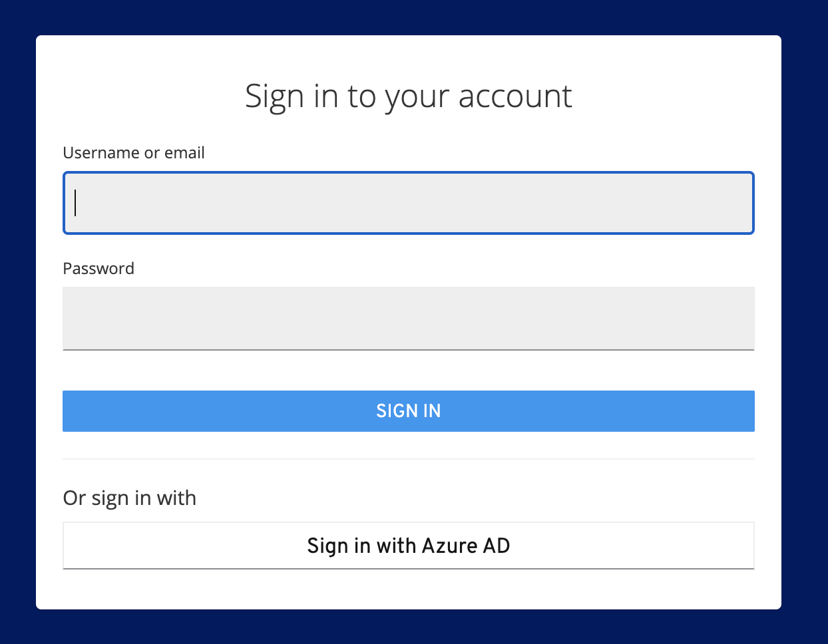Click the blinking text cursor in username field
The image size is (828, 644).
coord(76,203)
